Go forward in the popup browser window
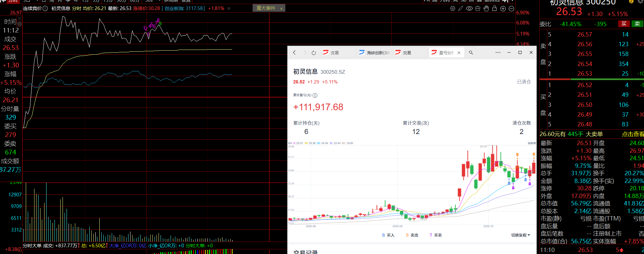 [305, 53]
